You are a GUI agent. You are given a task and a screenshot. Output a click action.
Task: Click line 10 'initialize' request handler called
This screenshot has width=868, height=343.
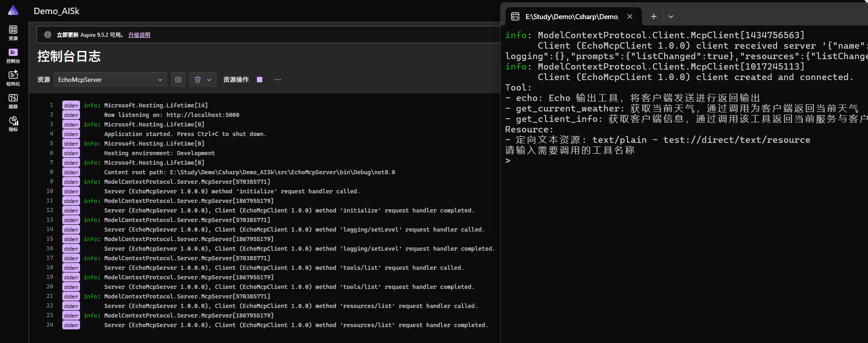232,192
